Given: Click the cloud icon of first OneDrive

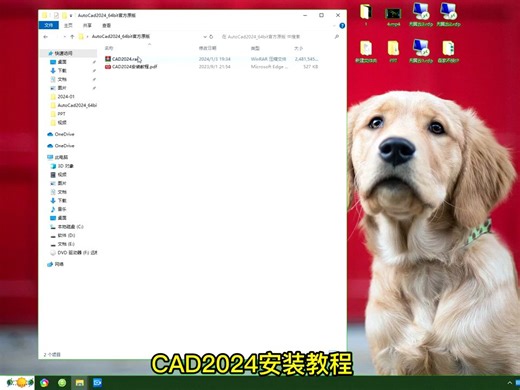Looking at the screenshot, I should [50, 134].
